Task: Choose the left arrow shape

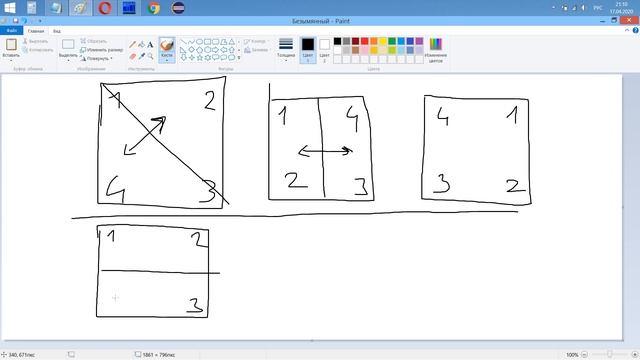Action: click(x=224, y=50)
